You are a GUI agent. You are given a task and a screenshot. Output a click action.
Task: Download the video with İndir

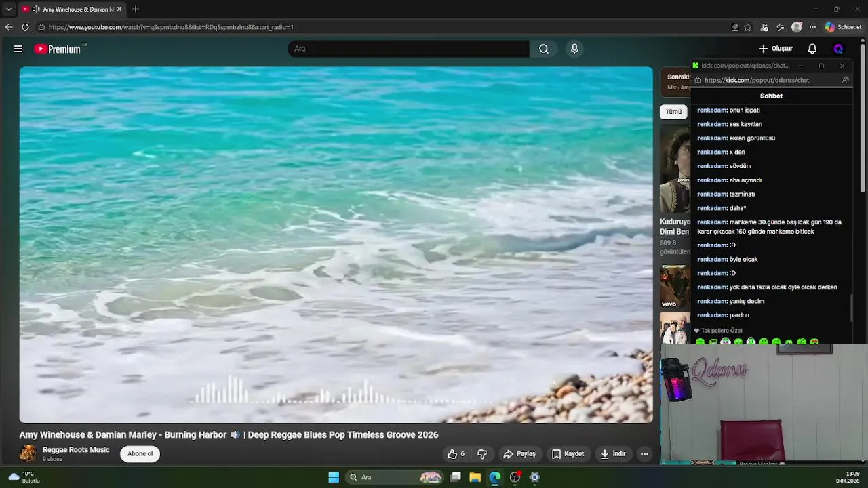(x=613, y=454)
